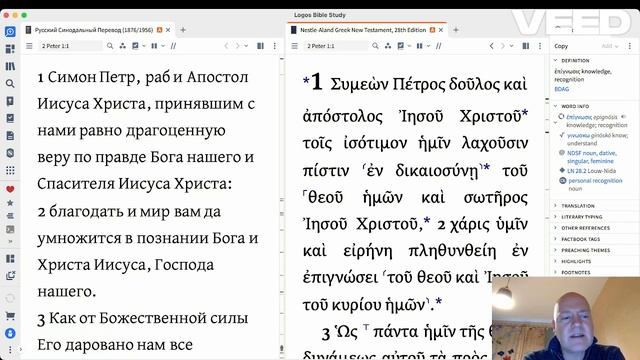This screenshot has height=360, width=640.
Task: Open the personal recognition sense link
Action: click(595, 181)
